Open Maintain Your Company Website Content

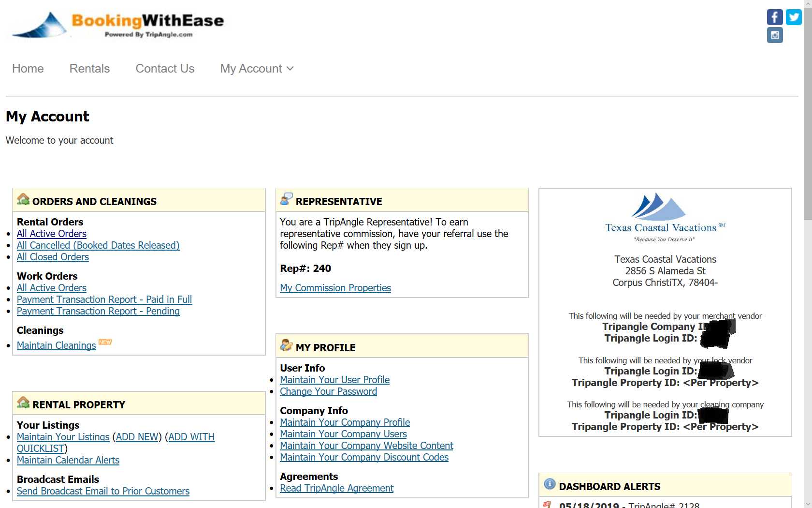pyautogui.click(x=367, y=446)
